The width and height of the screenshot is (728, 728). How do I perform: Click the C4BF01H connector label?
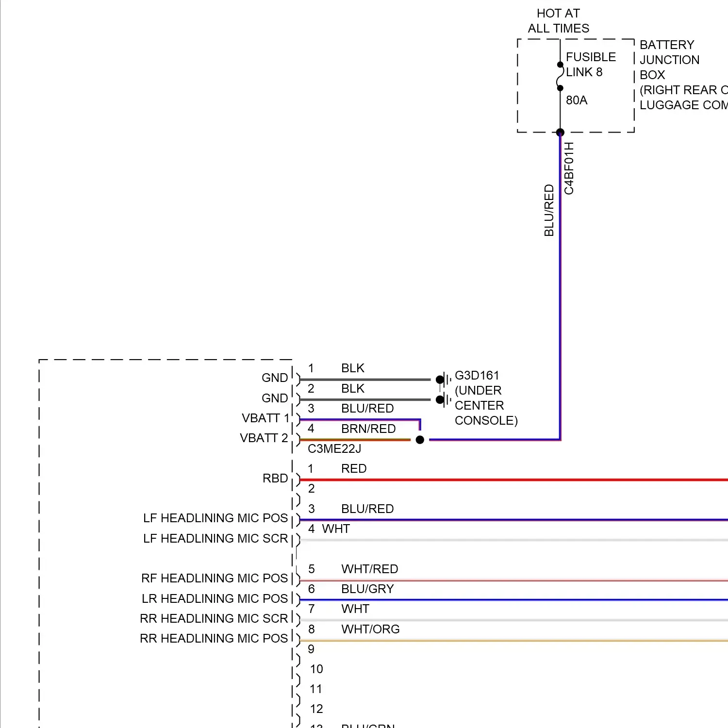569,168
